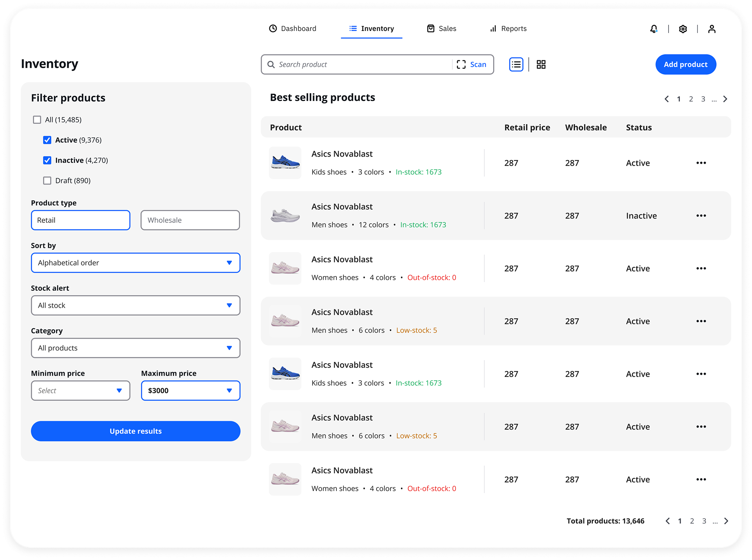Image resolution: width=752 pixels, height=560 pixels.
Task: Click the '12 colors' text
Action: [374, 225]
